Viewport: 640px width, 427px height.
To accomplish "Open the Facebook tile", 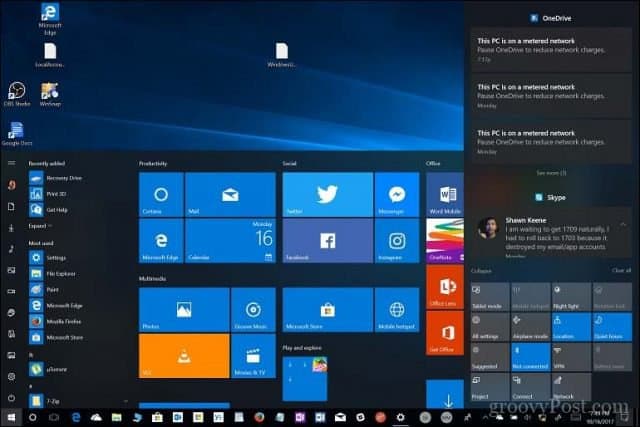I will pyautogui.click(x=327, y=240).
